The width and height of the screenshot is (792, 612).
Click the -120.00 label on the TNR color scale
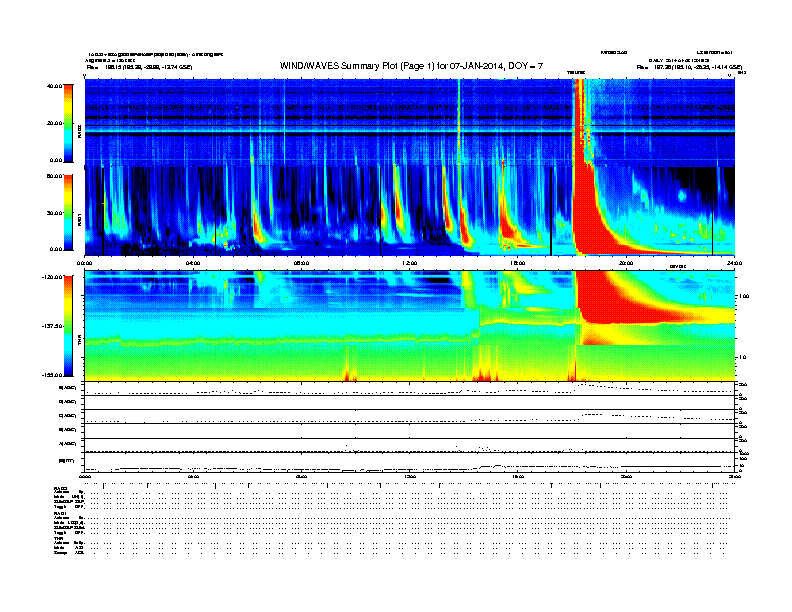click(53, 277)
